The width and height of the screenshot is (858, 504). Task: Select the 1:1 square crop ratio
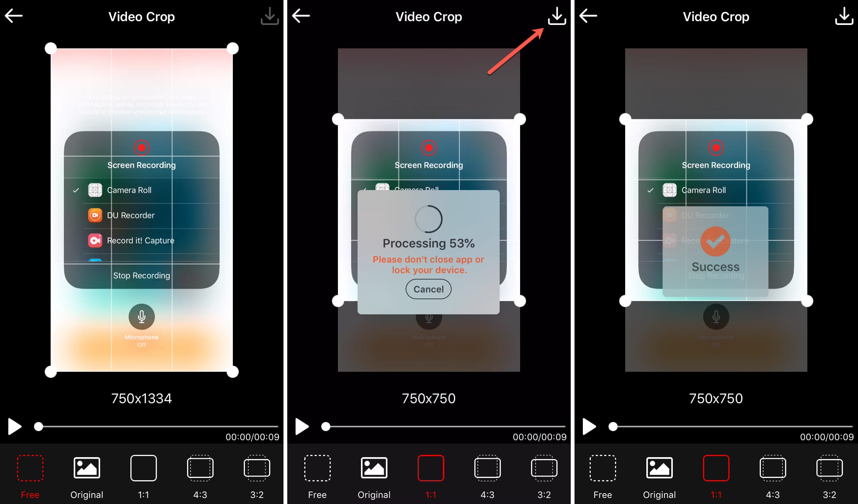(x=142, y=477)
